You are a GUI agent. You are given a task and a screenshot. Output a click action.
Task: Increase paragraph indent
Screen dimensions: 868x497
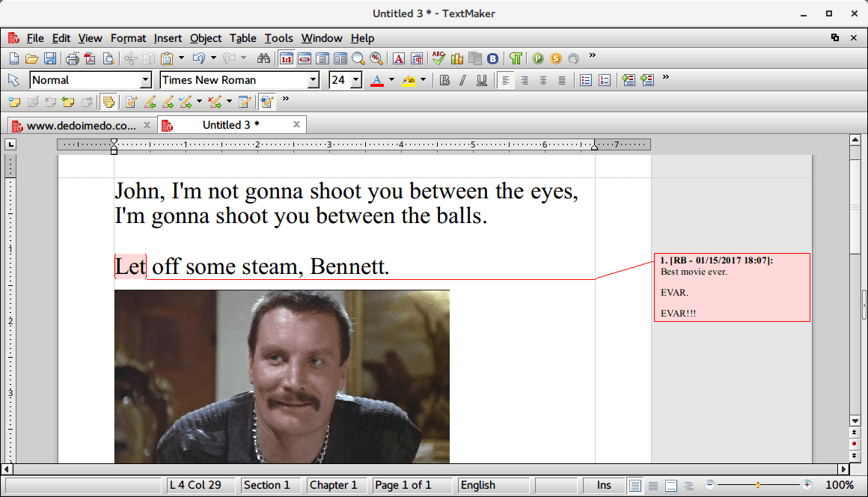[x=647, y=80]
